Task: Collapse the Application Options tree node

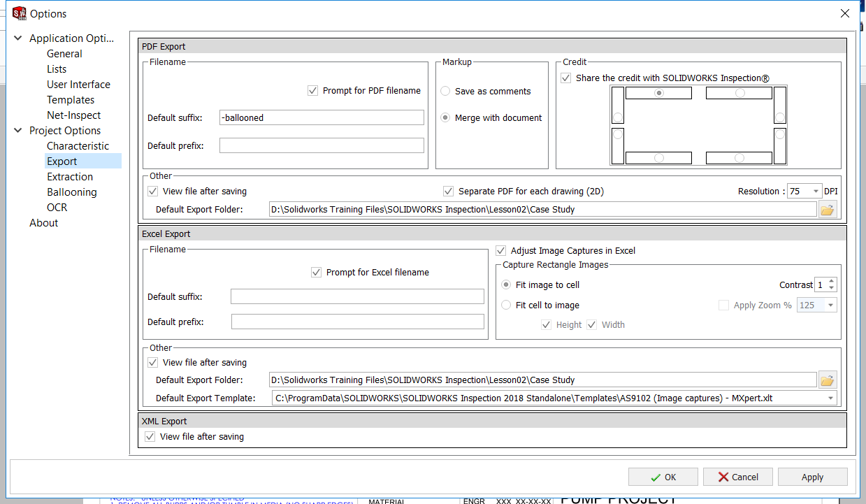Action: click(x=18, y=38)
